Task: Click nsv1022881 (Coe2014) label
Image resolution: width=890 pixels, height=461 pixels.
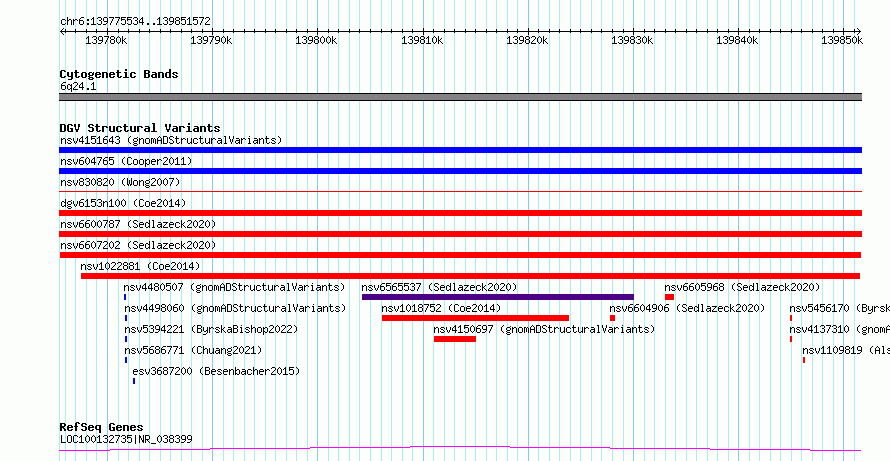Action: (x=140, y=266)
